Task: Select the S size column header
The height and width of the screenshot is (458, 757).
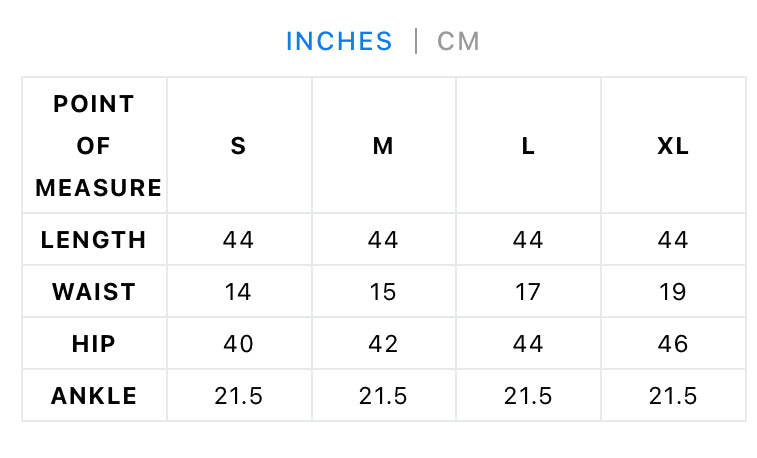Action: (239, 145)
